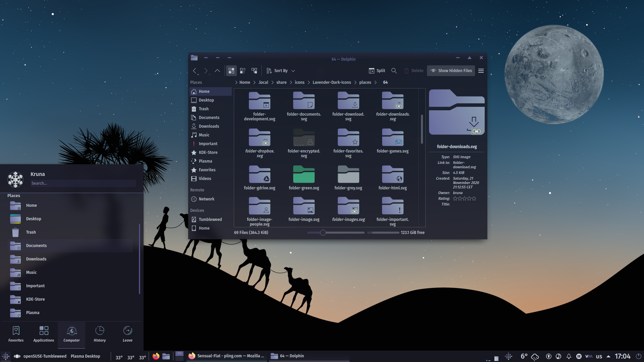Click Lavender-Dark-Icons breadcrumb

332,82
